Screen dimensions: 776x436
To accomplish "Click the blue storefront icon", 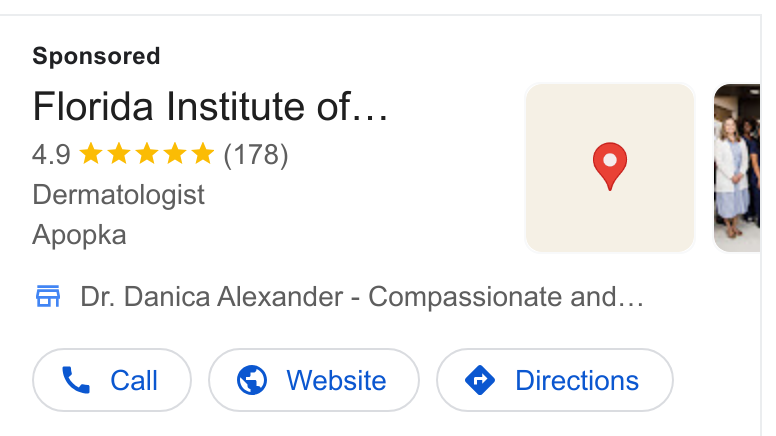I will pos(48,296).
